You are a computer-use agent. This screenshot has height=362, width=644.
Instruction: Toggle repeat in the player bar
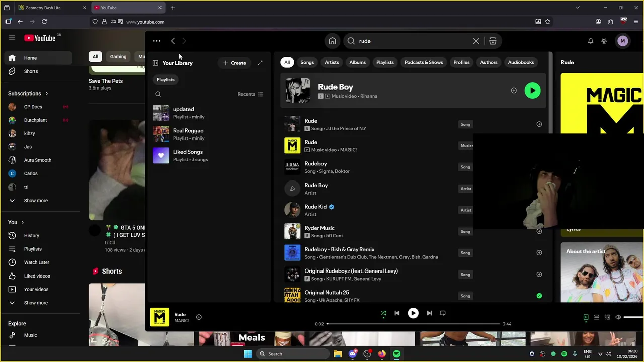pyautogui.click(x=443, y=313)
